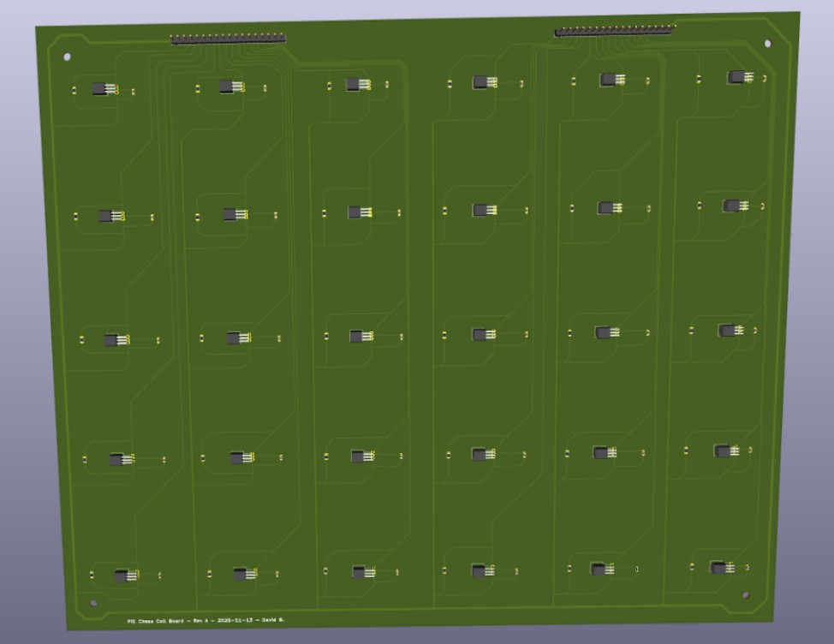Select transistor in bottom row, first column

tap(125, 575)
